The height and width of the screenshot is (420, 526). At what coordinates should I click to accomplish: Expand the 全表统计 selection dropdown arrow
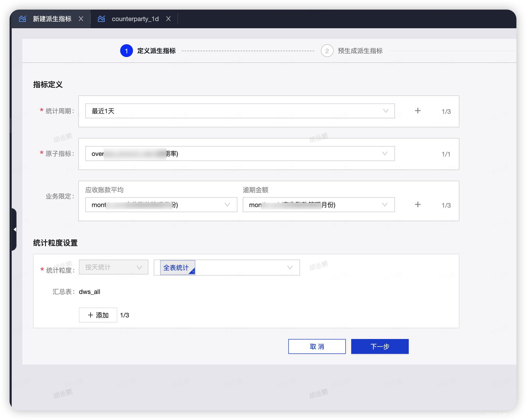point(290,267)
